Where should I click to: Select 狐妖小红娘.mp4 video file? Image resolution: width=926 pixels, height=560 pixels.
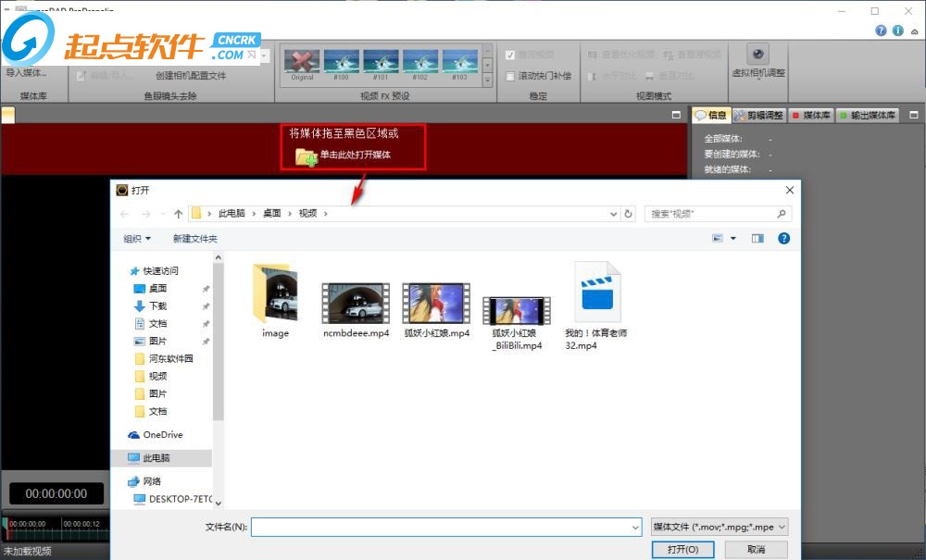tap(436, 310)
